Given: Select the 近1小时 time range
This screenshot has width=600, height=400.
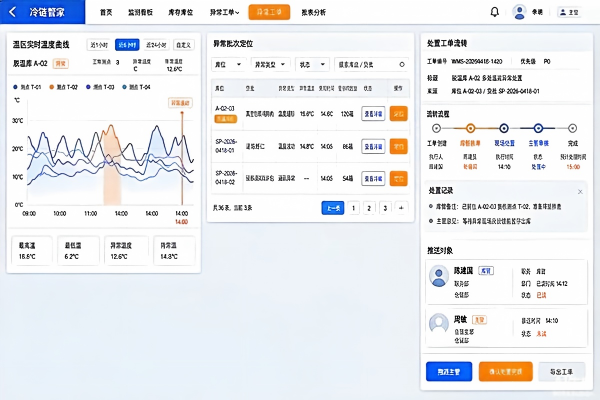Looking at the screenshot, I should [99, 45].
